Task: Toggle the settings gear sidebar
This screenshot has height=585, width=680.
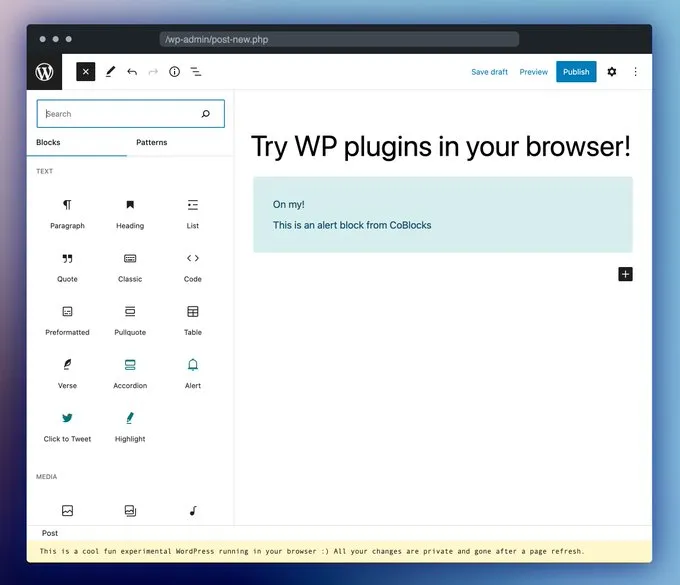Action: point(611,72)
